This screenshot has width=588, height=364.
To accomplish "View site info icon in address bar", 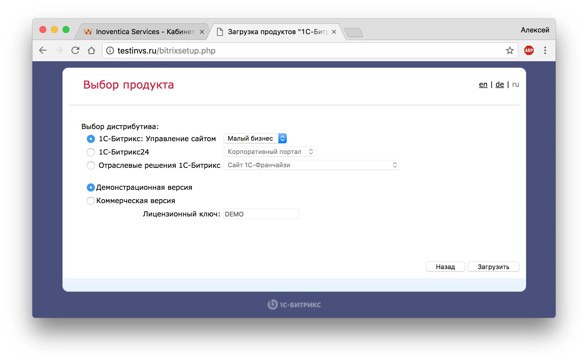I will coord(110,51).
